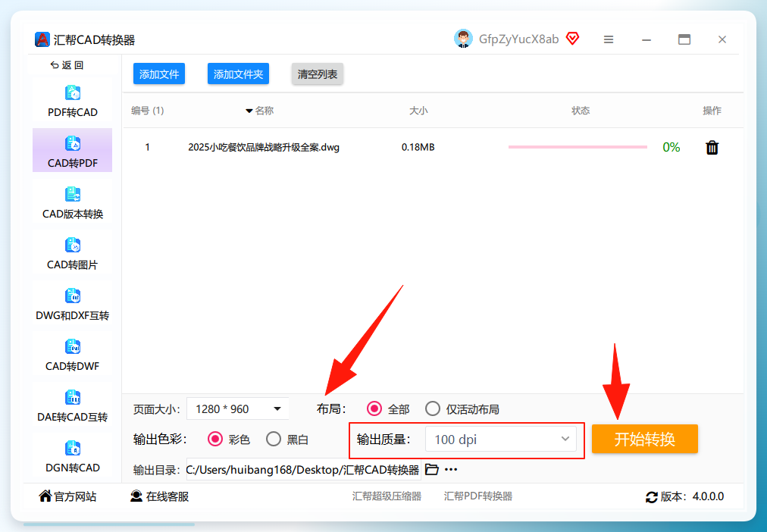Image resolution: width=767 pixels, height=532 pixels.
Task: Click the 大小 column header
Action: pos(418,111)
